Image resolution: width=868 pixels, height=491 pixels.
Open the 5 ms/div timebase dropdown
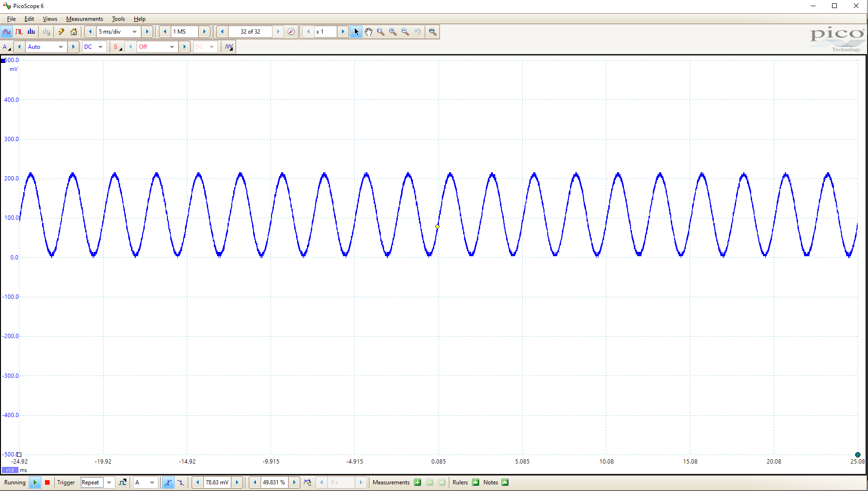pos(134,32)
